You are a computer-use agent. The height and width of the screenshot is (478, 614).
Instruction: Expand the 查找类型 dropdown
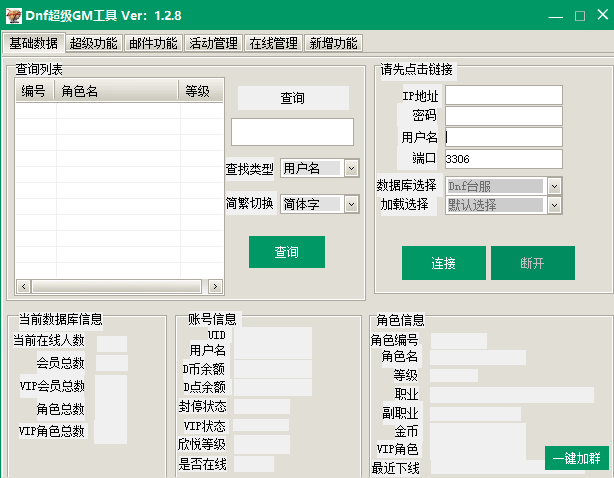point(351,168)
